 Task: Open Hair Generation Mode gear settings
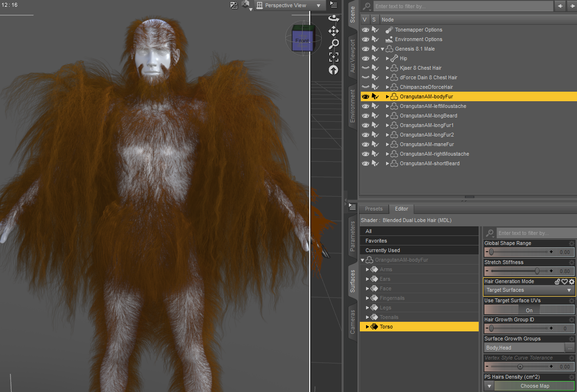coord(571,282)
